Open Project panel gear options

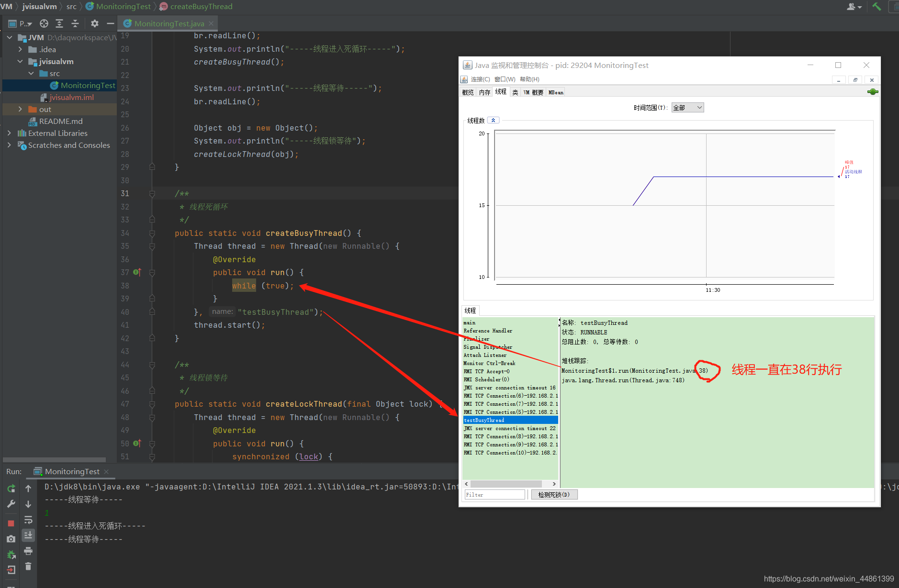tap(95, 23)
